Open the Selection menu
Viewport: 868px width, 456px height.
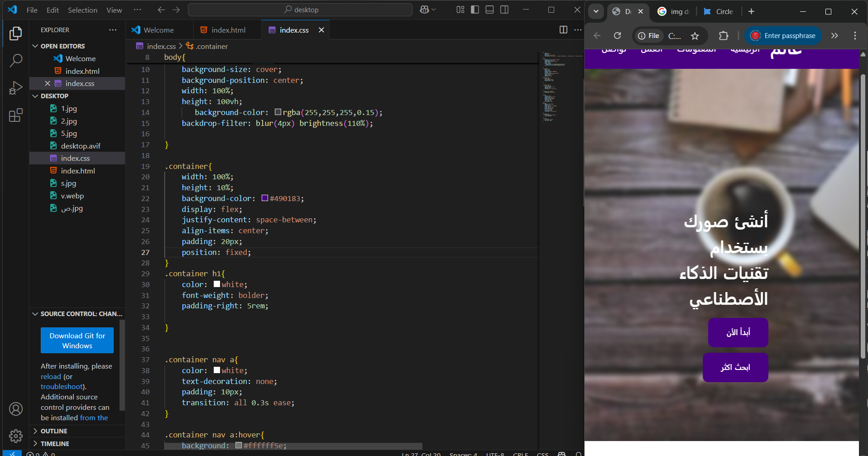coord(82,10)
